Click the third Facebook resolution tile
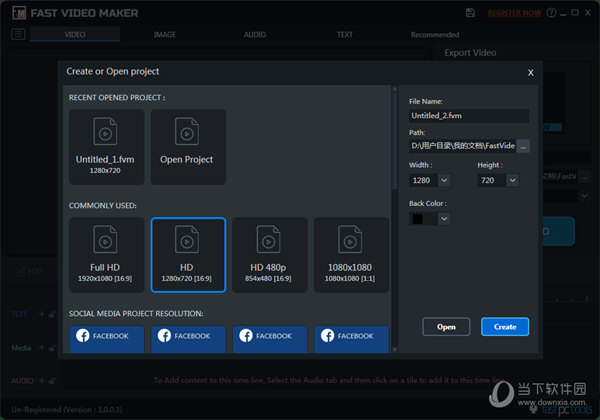This screenshot has height=420, width=600. pyautogui.click(x=269, y=339)
